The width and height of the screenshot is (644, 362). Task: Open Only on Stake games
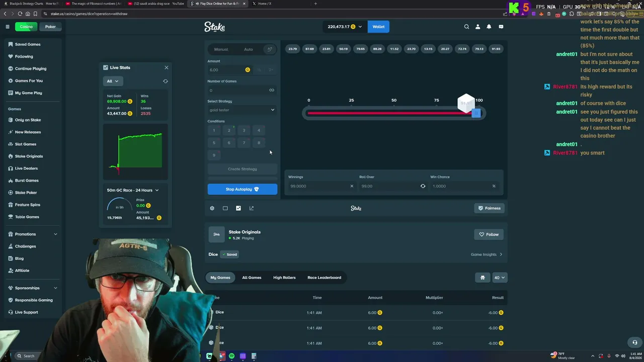click(x=28, y=120)
